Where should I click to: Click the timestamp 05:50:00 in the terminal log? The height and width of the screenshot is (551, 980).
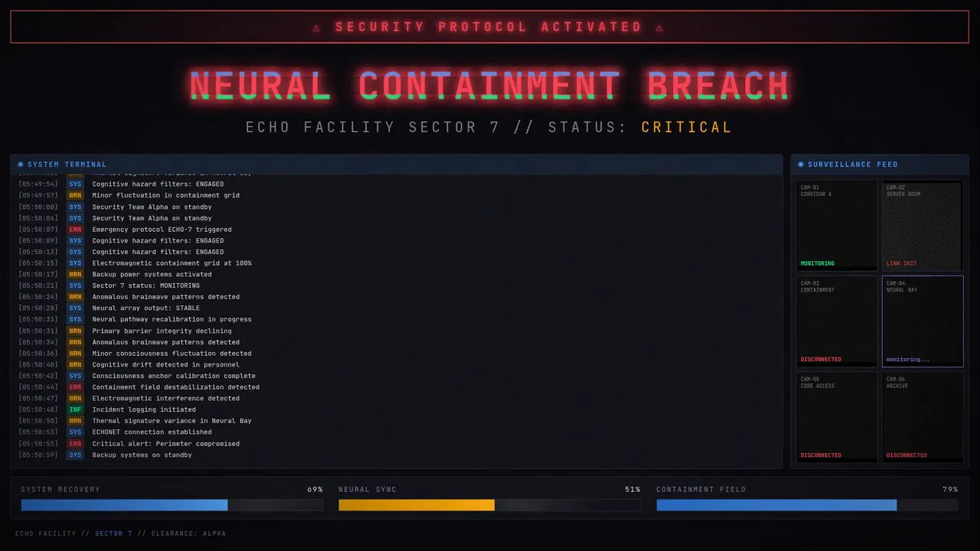click(x=38, y=207)
